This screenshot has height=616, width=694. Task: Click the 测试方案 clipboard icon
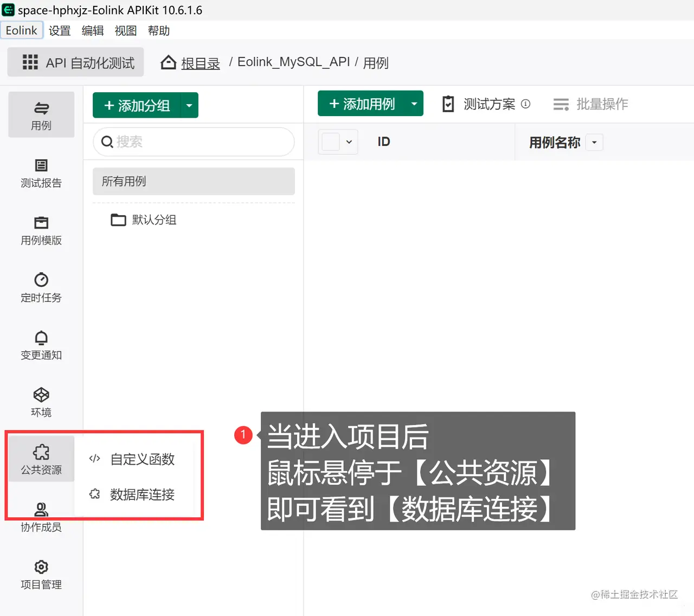tap(448, 104)
